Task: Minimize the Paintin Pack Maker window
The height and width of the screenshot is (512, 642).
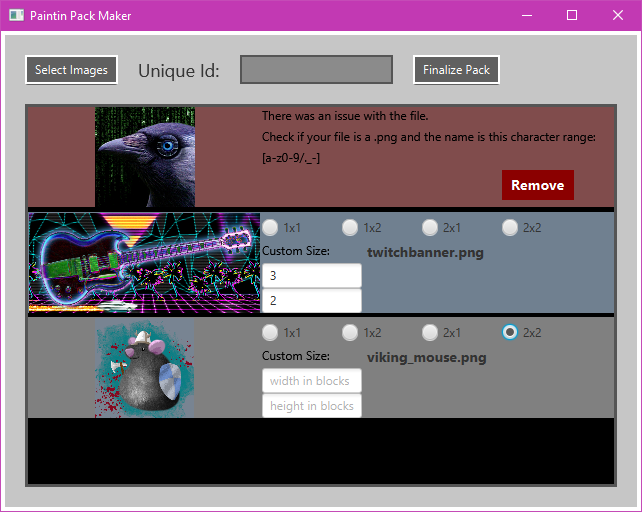Action: click(x=527, y=16)
